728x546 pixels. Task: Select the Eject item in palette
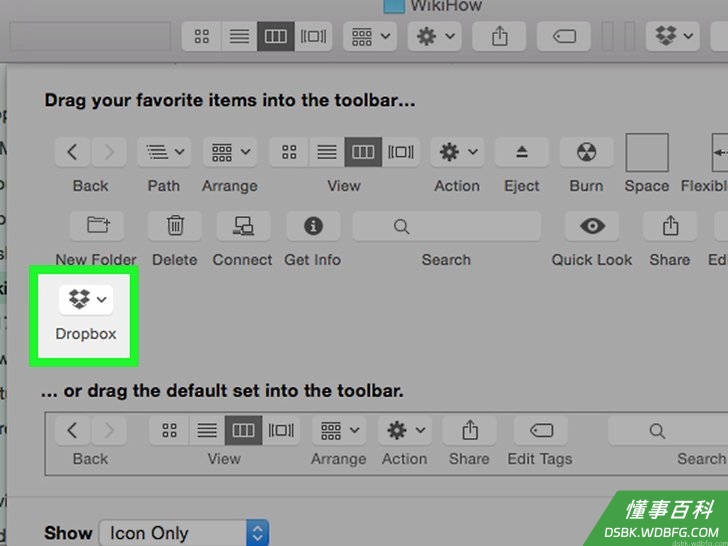(x=522, y=152)
